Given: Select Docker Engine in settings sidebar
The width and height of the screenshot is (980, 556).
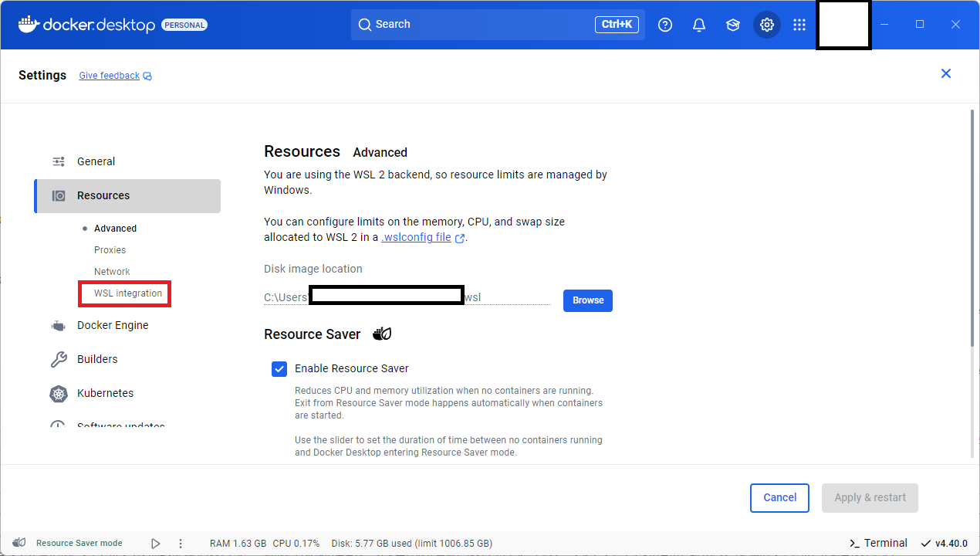Looking at the screenshot, I should click(113, 325).
